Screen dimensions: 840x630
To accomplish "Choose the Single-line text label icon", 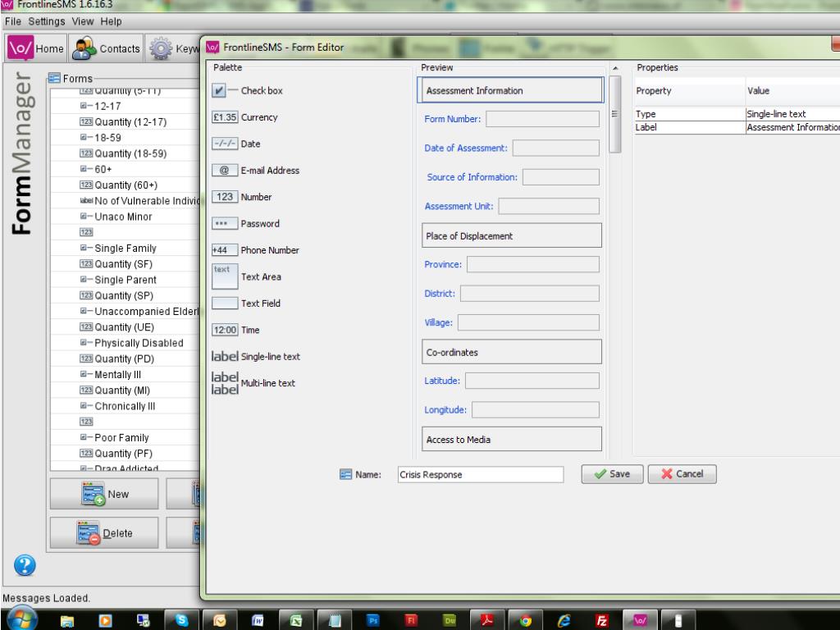I will click(225, 356).
